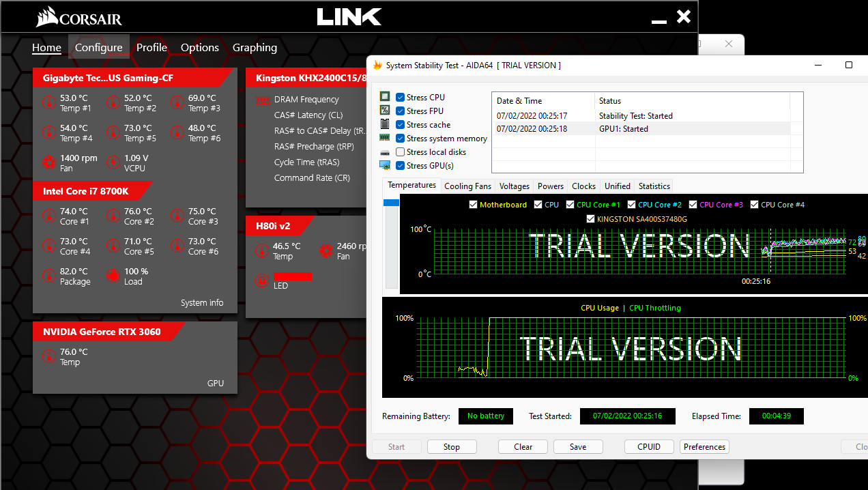868x490 pixels.
Task: Uncheck the Stress FPU checkbox
Action: point(400,111)
